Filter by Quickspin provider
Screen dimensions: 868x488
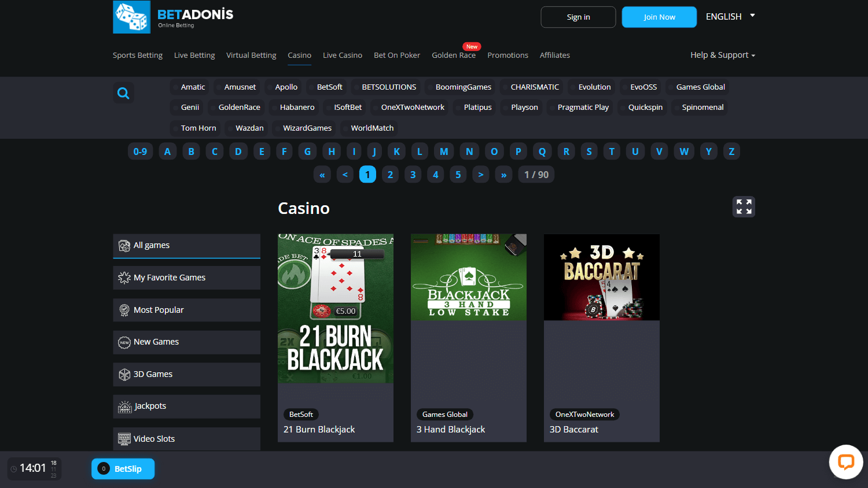pyautogui.click(x=642, y=108)
